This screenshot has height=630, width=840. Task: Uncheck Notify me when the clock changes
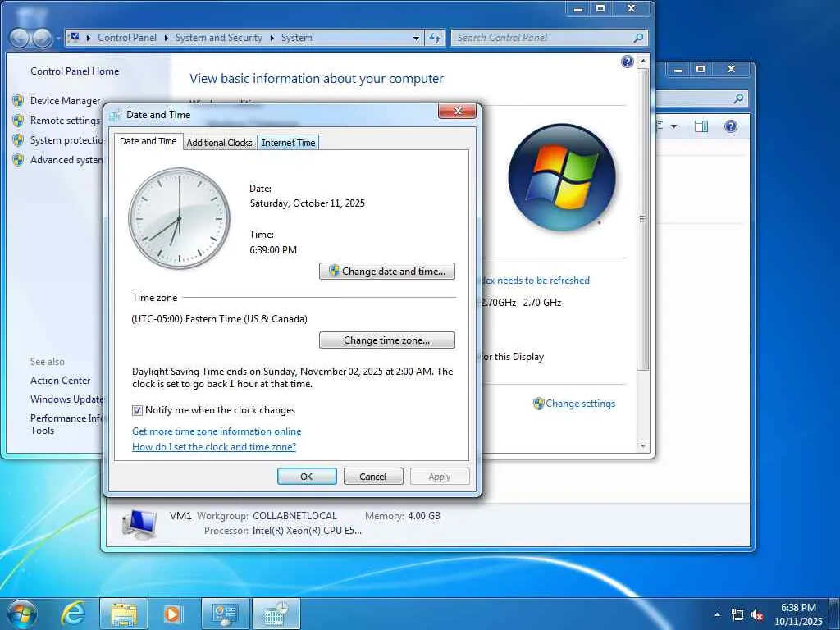point(137,410)
